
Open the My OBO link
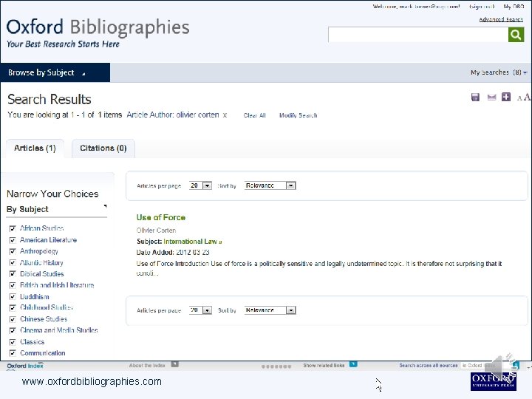[x=514, y=7]
